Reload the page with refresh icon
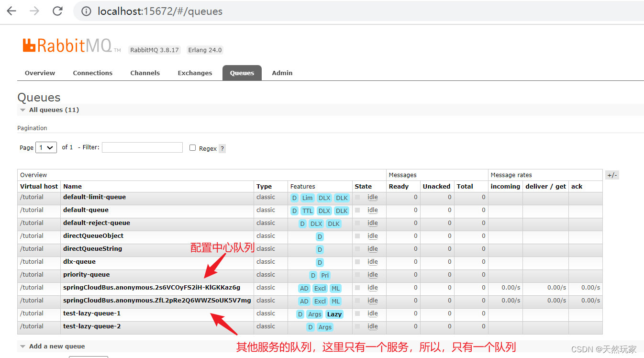This screenshot has width=644, height=358. [57, 11]
